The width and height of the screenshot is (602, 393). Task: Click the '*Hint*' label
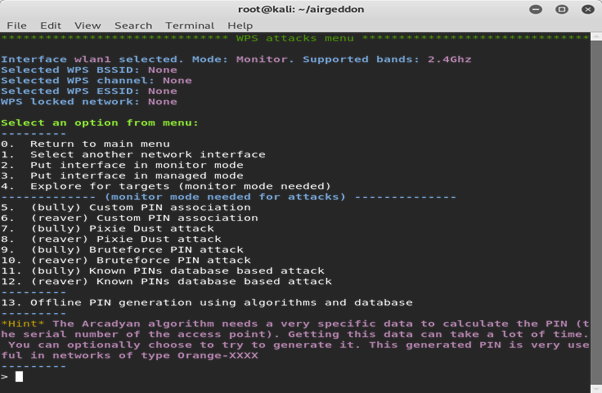pos(23,324)
